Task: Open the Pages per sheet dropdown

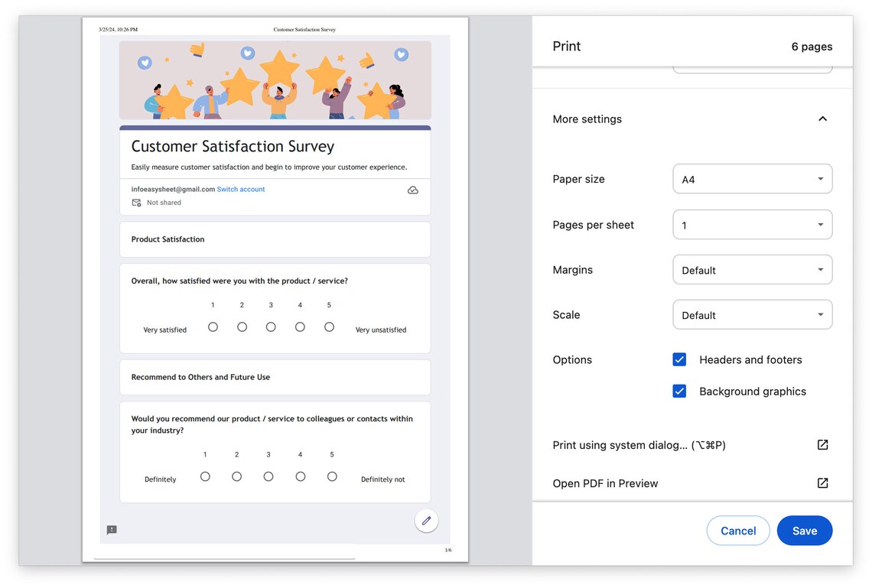Action: (752, 224)
